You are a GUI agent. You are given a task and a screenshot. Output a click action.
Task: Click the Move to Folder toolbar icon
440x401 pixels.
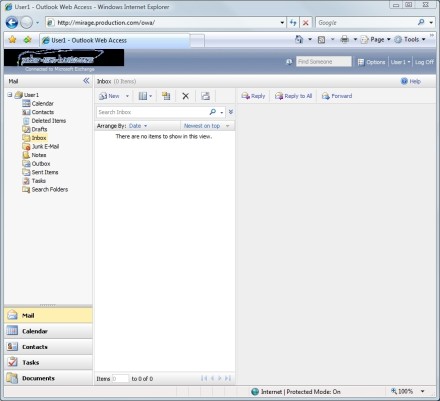tap(166, 96)
